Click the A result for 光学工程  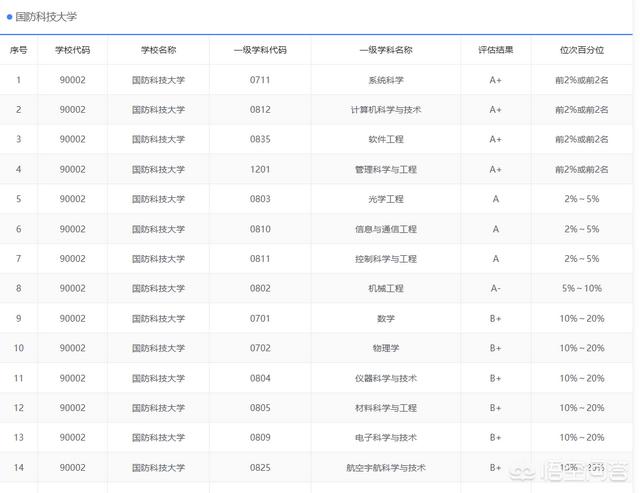click(496, 199)
